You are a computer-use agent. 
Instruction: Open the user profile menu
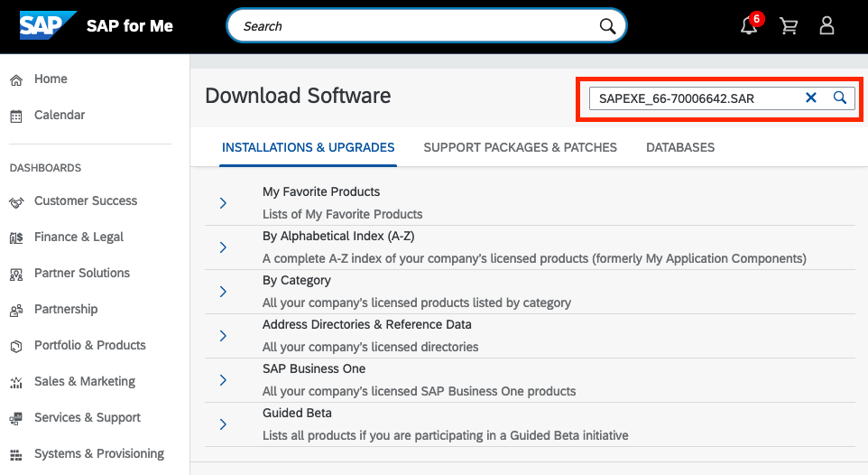tap(826, 25)
